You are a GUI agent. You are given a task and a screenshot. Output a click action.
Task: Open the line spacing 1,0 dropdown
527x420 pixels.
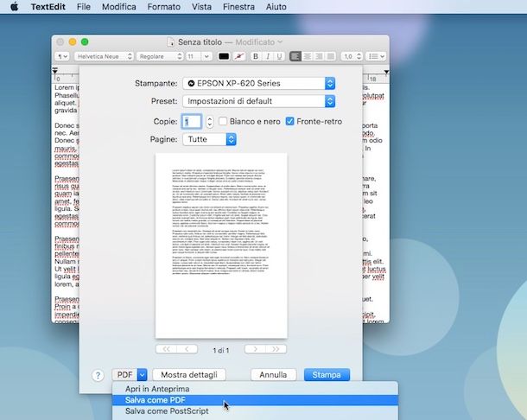[352, 56]
